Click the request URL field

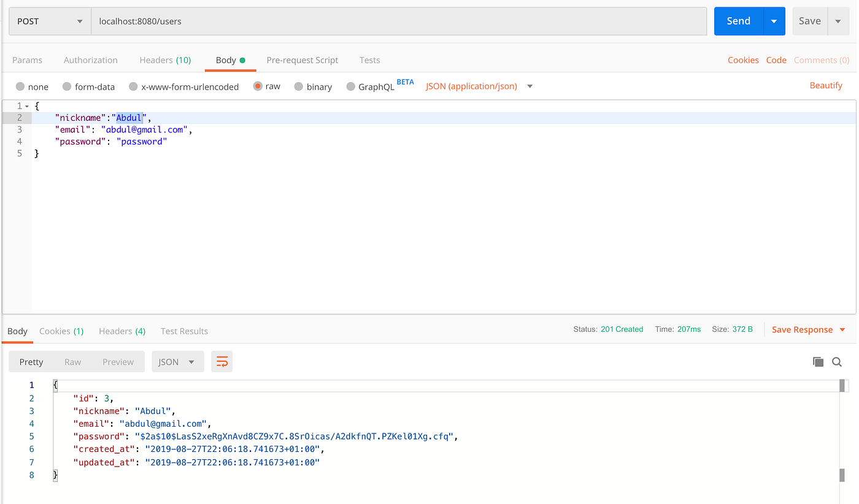[x=399, y=20]
